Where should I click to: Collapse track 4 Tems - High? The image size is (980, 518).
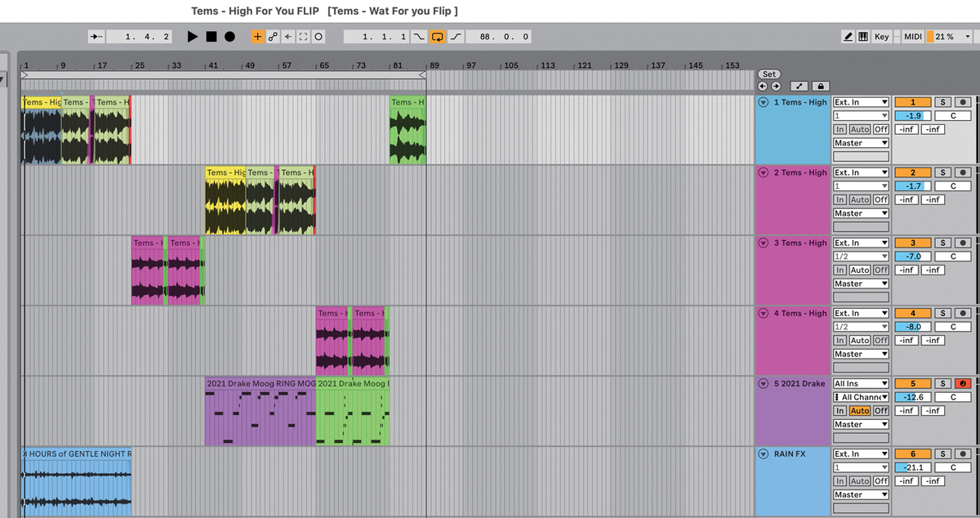pos(764,313)
